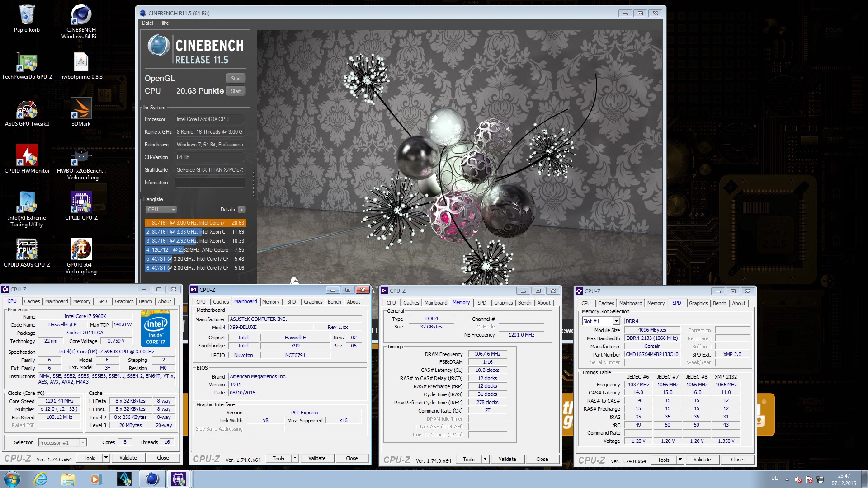
Task: Switch to Cinebench taskbar button
Action: click(x=152, y=479)
